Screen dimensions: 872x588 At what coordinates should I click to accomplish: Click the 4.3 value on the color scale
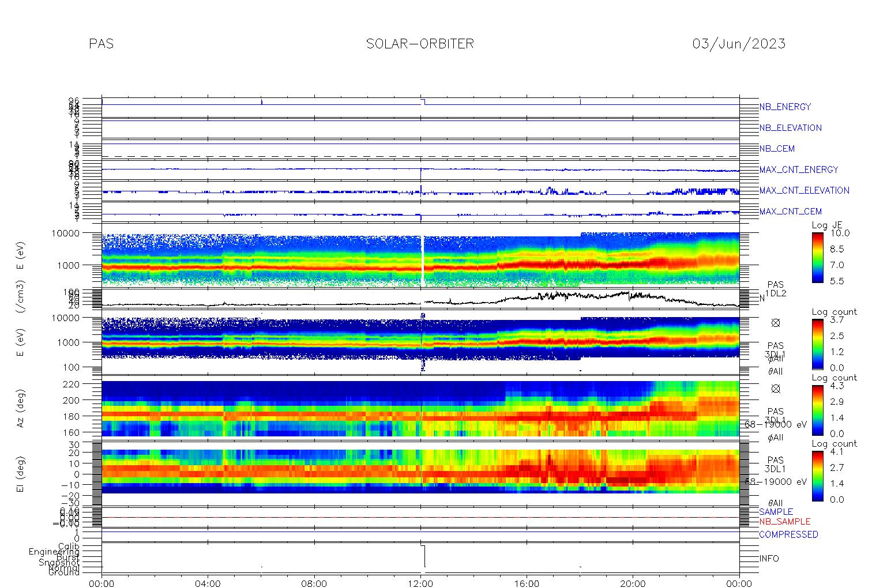point(836,386)
